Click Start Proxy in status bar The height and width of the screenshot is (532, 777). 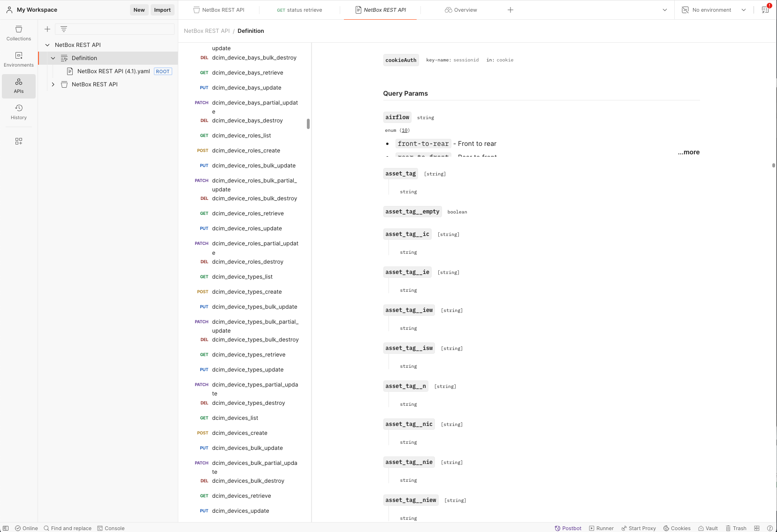click(639, 528)
